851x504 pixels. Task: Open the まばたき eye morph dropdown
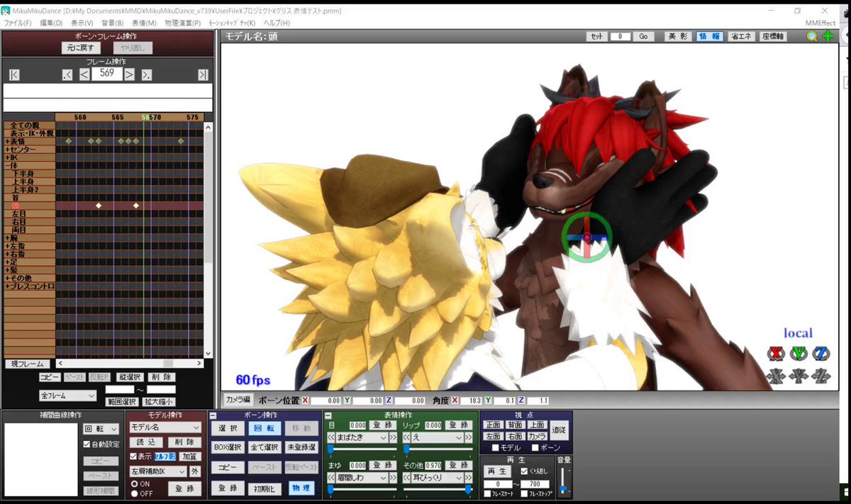point(362,438)
